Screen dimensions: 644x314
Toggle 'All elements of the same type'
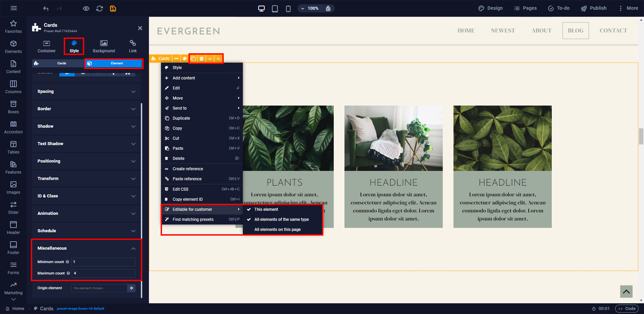(x=281, y=219)
